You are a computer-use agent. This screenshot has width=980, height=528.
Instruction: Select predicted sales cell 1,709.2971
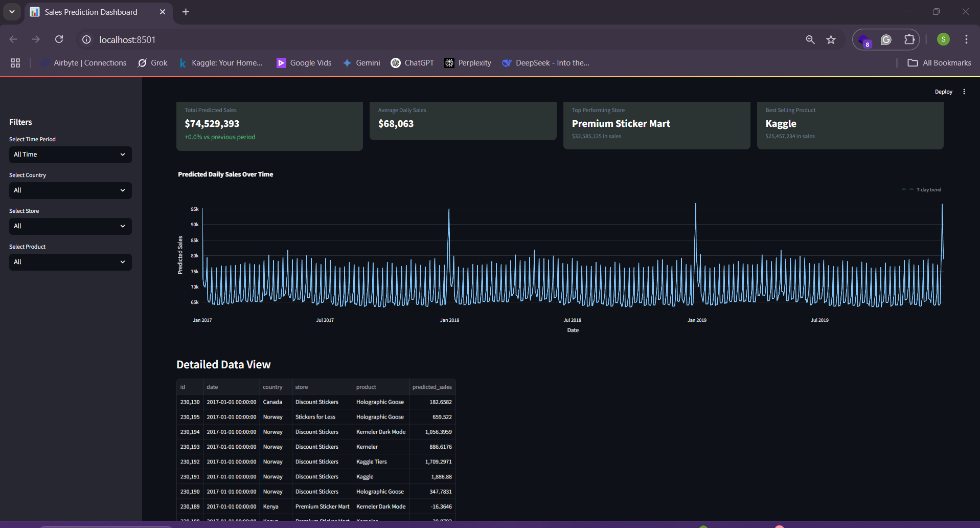point(432,461)
